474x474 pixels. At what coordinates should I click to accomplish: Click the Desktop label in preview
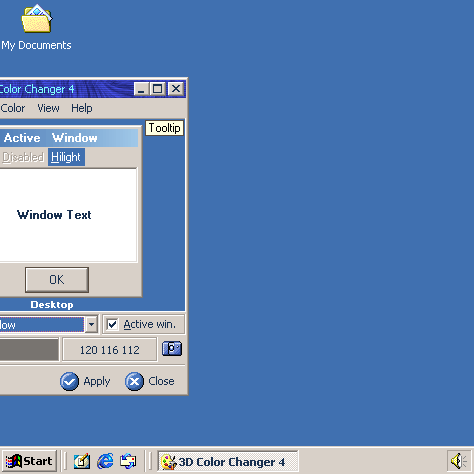52,305
